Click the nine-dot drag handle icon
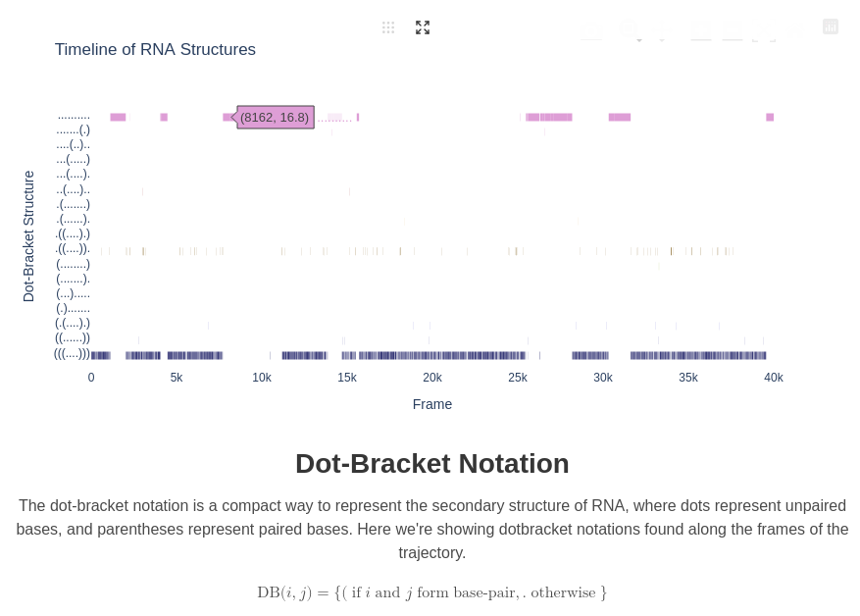 (x=388, y=27)
